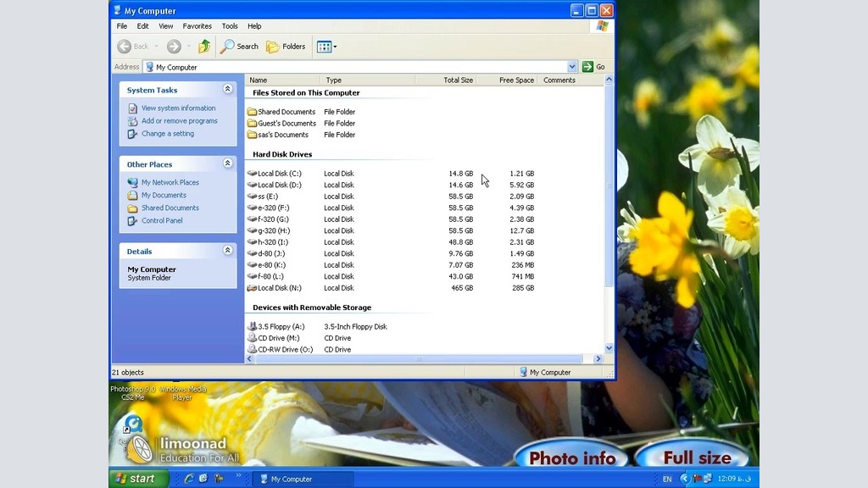Expand the Address bar dropdown
Viewport: 868px width, 488px height.
click(x=572, y=67)
